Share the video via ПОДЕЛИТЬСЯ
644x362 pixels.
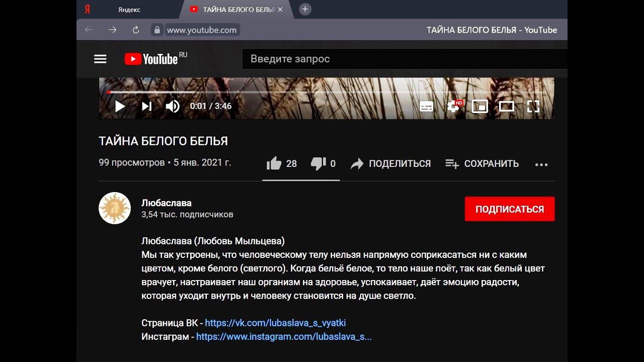(391, 163)
